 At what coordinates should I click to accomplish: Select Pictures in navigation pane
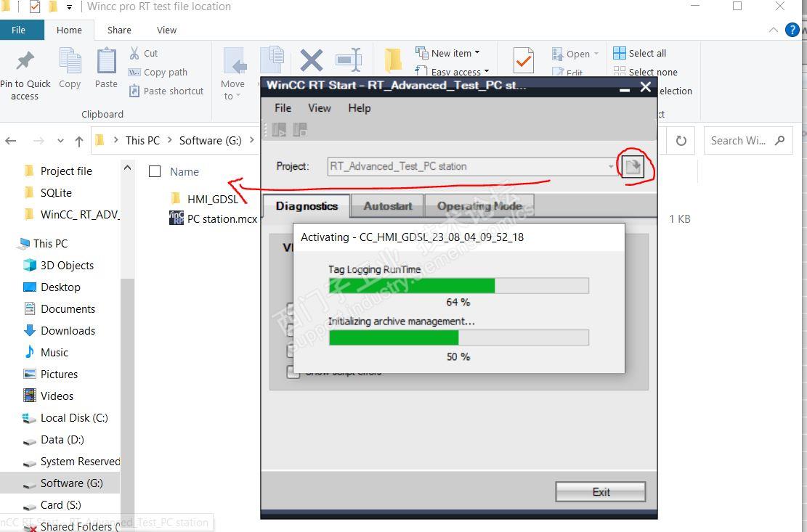pos(50,375)
